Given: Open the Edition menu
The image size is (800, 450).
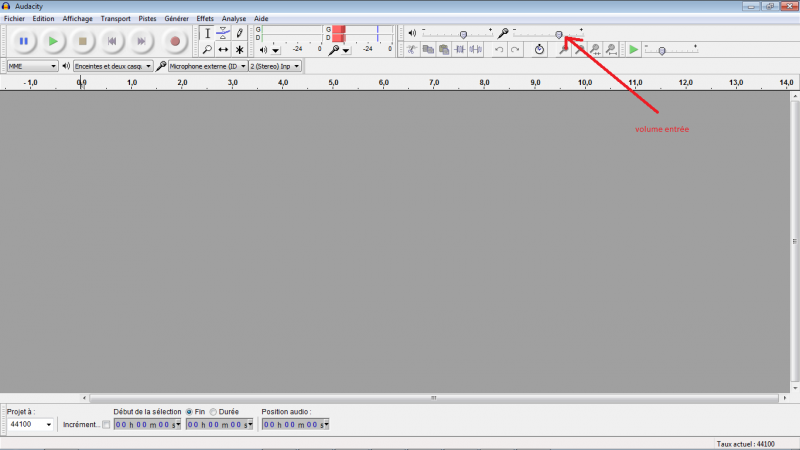Looking at the screenshot, I should tap(43, 18).
